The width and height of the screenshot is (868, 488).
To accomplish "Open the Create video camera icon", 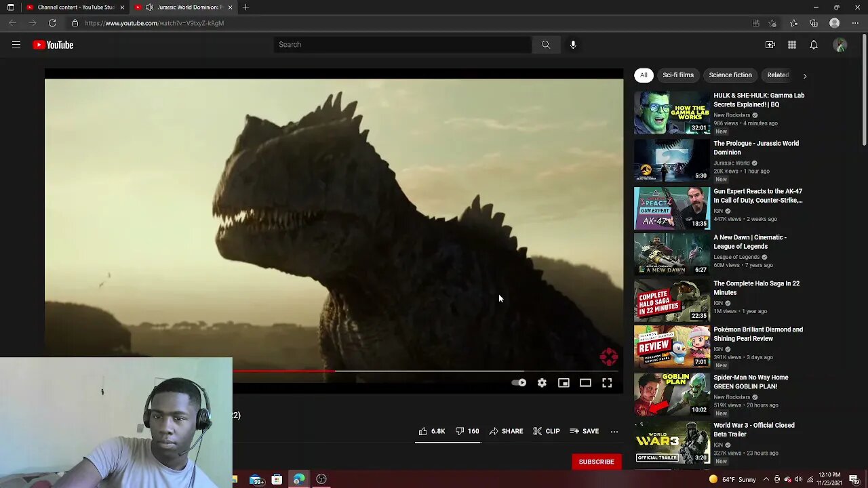I will [770, 45].
